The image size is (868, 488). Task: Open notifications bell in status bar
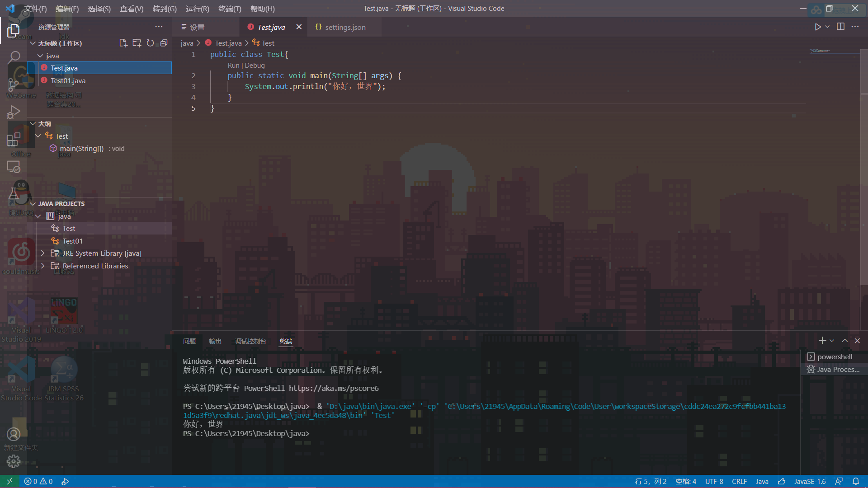tap(856, 481)
